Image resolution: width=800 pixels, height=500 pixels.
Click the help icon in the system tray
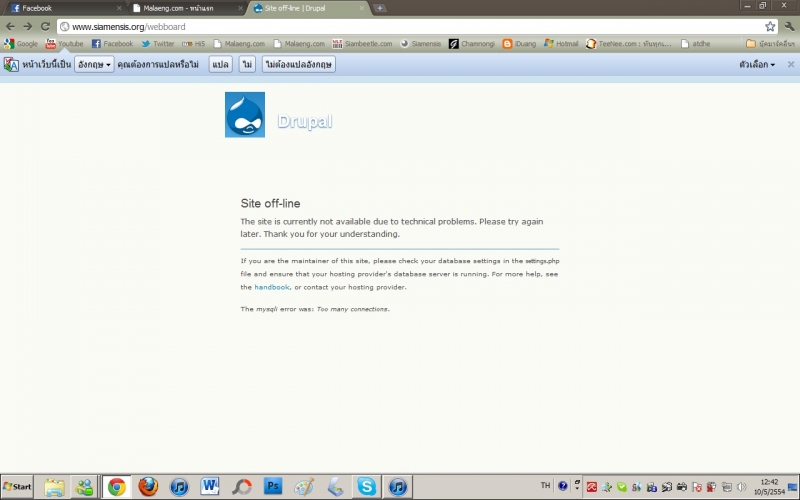tap(562, 486)
